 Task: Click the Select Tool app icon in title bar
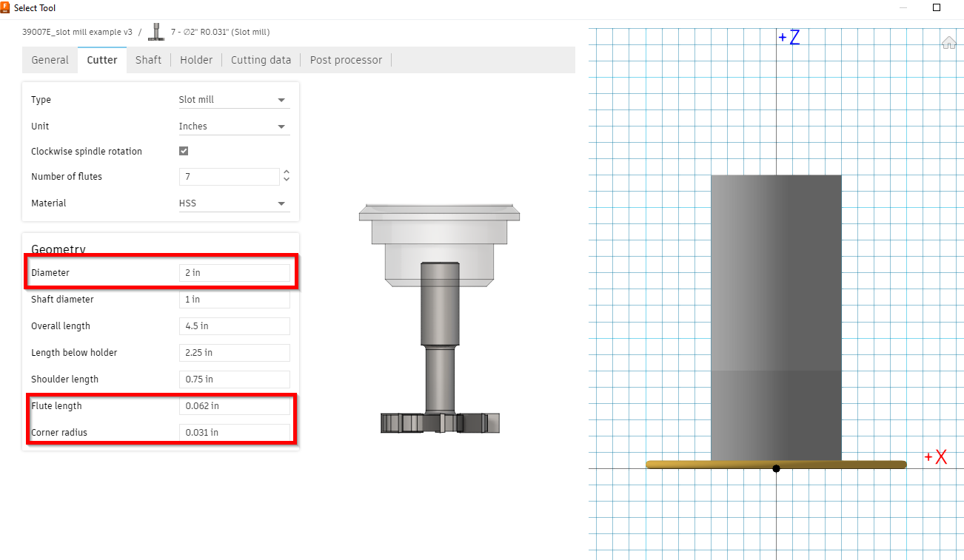coord(7,7)
